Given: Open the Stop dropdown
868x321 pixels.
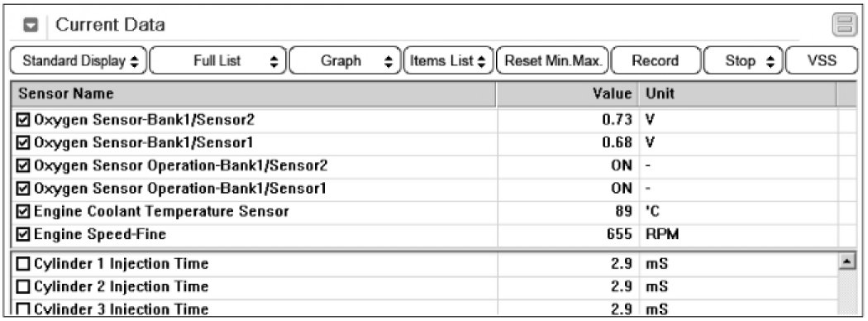Looking at the screenshot, I should pyautogui.click(x=743, y=61).
